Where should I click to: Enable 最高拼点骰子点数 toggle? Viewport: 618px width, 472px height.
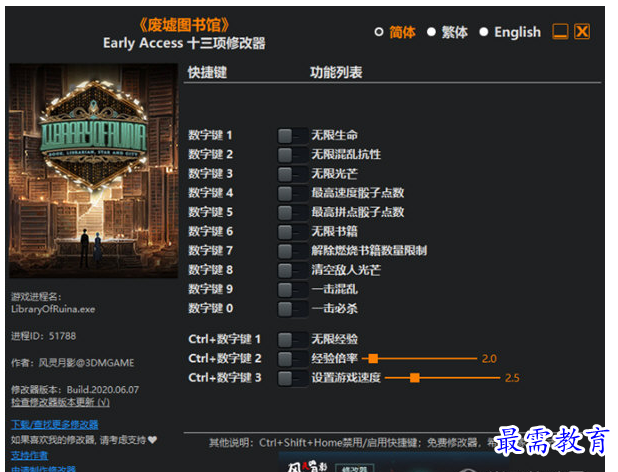pyautogui.click(x=292, y=213)
